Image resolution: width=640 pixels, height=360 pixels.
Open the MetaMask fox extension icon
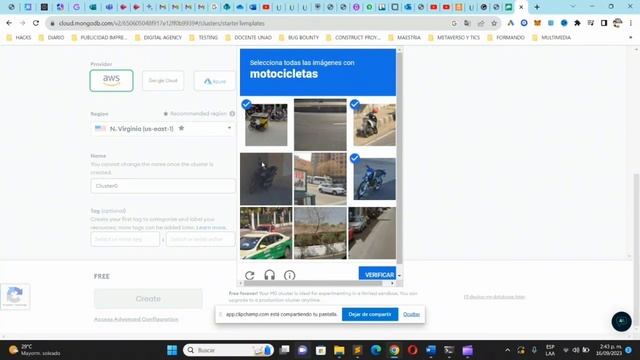(x=537, y=23)
